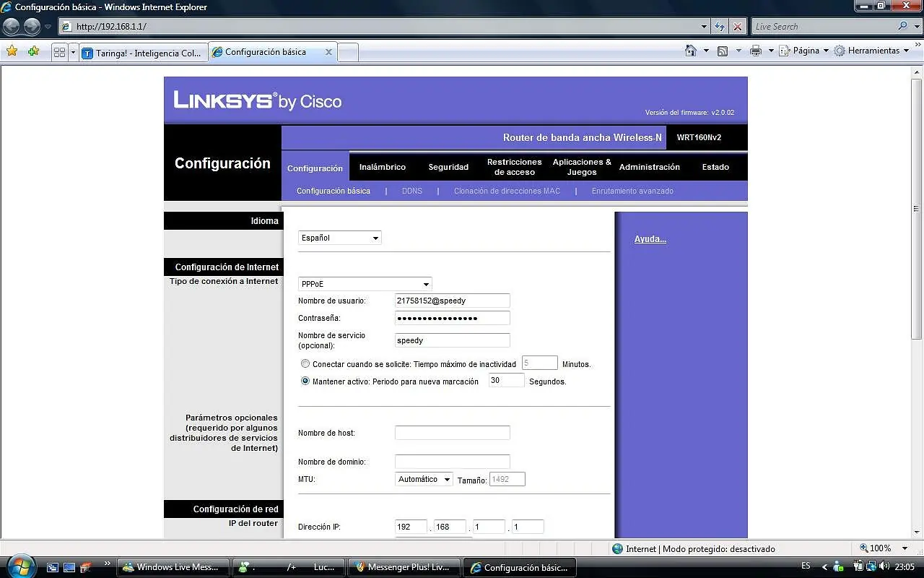Open the MTU Automático dropdown

tap(424, 479)
